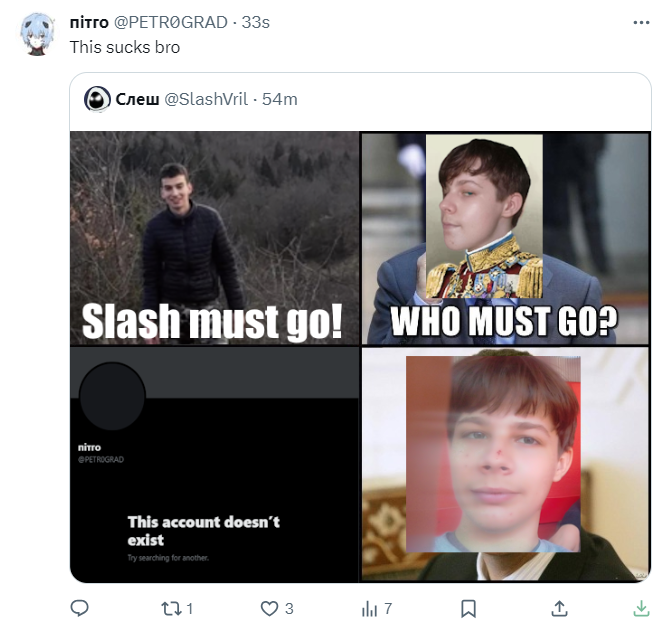This screenshot has height=629, width=659.
Task: Click the Слеш display name
Action: pyautogui.click(x=137, y=99)
